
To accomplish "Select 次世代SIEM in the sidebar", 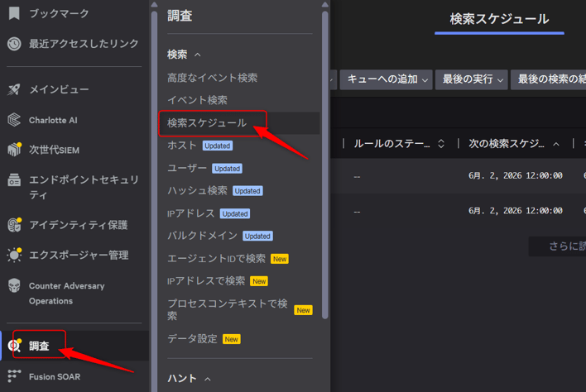I will point(54,150).
